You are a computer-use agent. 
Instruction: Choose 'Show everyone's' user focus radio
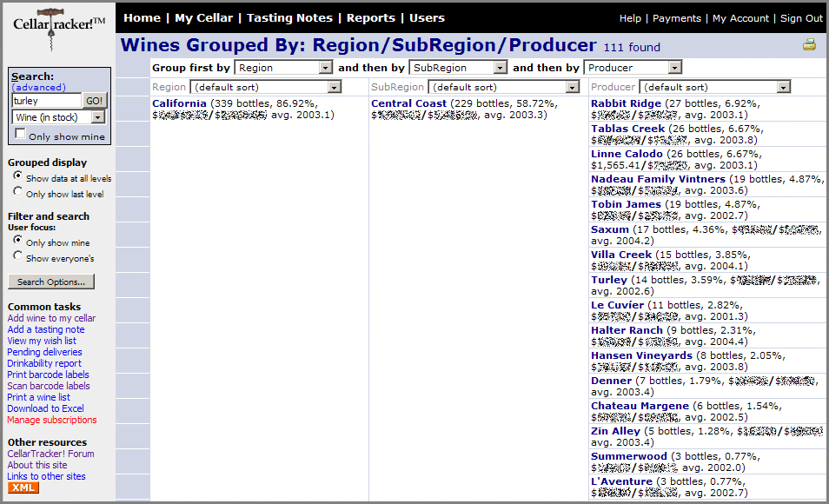(18, 255)
